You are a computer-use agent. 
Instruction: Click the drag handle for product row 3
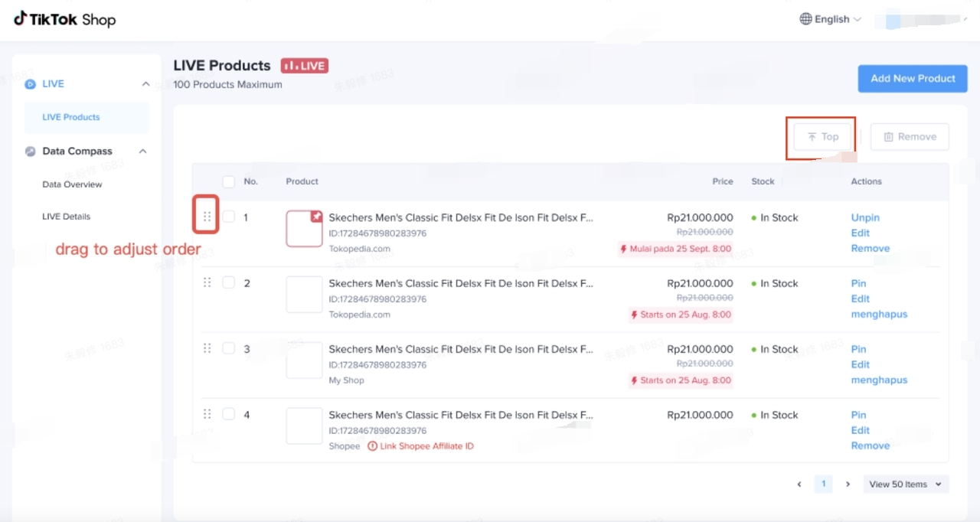pos(207,348)
